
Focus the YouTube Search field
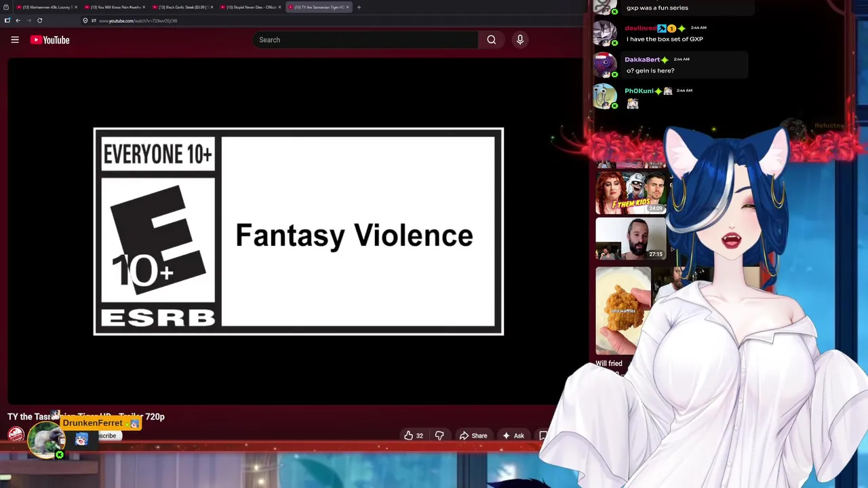pos(365,40)
